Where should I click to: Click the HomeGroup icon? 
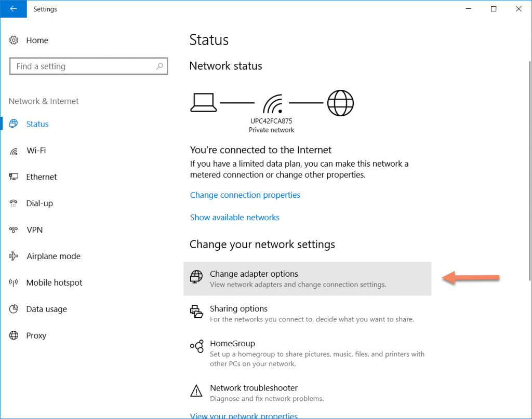pos(197,346)
